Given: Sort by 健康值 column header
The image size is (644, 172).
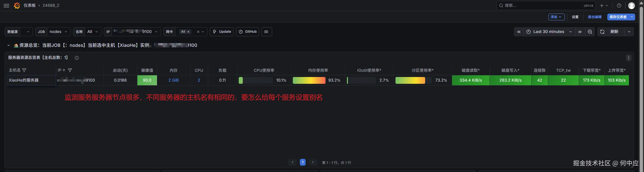Looking at the screenshot, I should 147,70.
